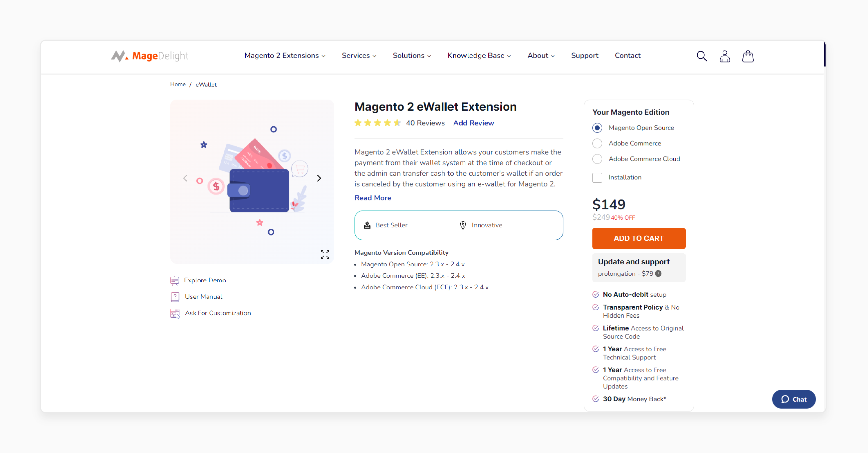Select Adobe Commerce Cloud radio button
This screenshot has height=453, width=868.
click(x=597, y=159)
